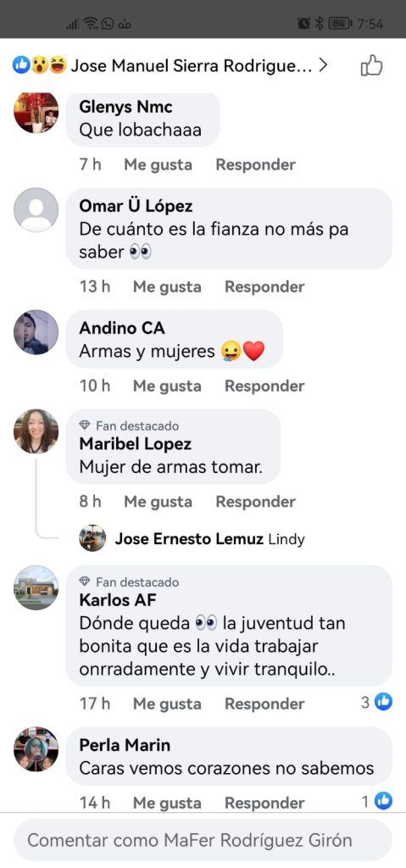Open Glenys Nmc profile picture
Viewport: 406px width, 868px height.
pyautogui.click(x=36, y=113)
